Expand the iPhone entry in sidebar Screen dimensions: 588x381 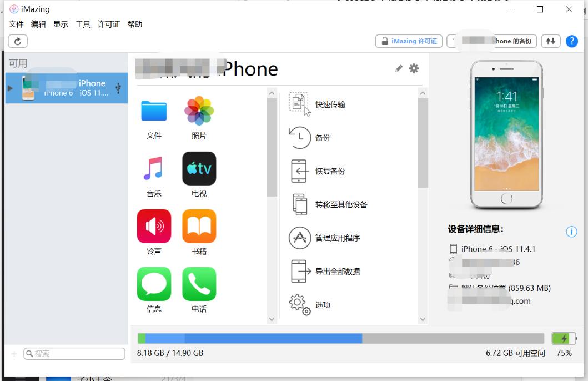tap(9, 87)
